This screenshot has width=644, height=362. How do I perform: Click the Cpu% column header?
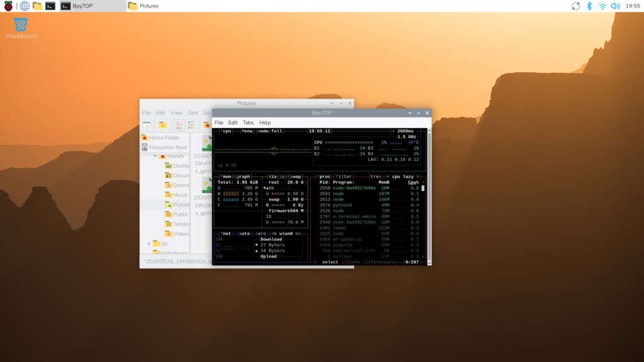pyautogui.click(x=413, y=182)
